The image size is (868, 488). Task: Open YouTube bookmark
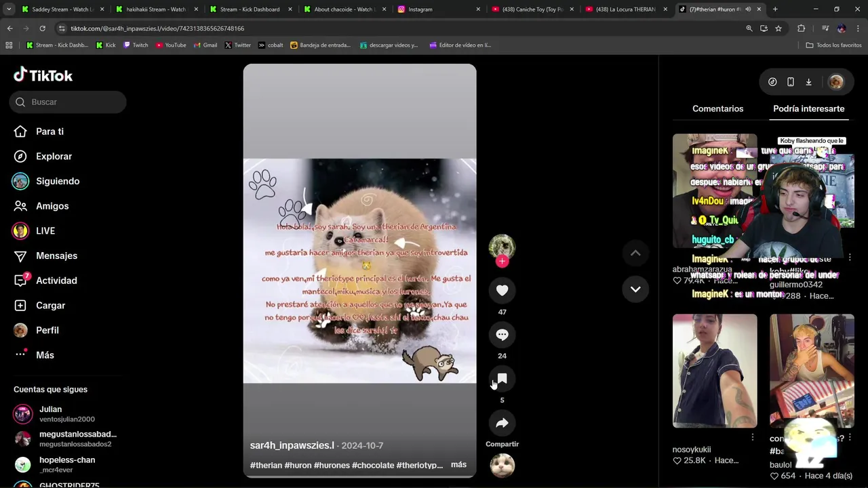171,45
